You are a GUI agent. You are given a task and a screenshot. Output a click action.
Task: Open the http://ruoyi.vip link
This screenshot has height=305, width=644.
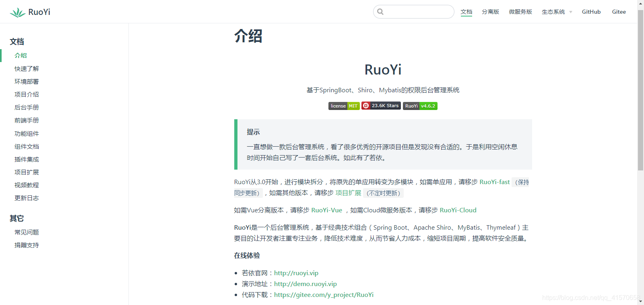[x=296, y=273]
